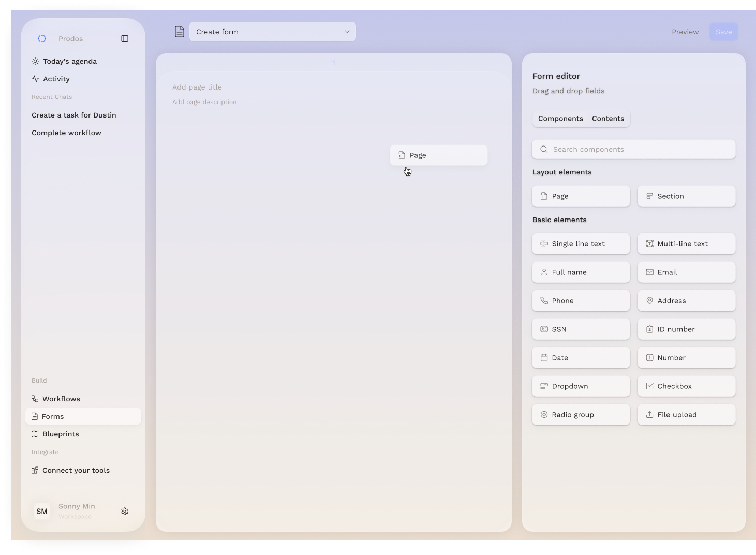Click the sun icon beside Today's agenda
The height and width of the screenshot is (555, 756).
click(35, 61)
